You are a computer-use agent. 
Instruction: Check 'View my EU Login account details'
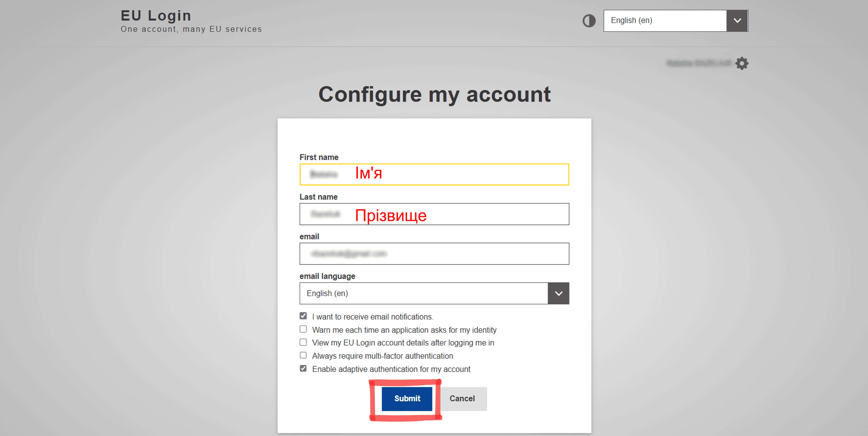tap(303, 342)
